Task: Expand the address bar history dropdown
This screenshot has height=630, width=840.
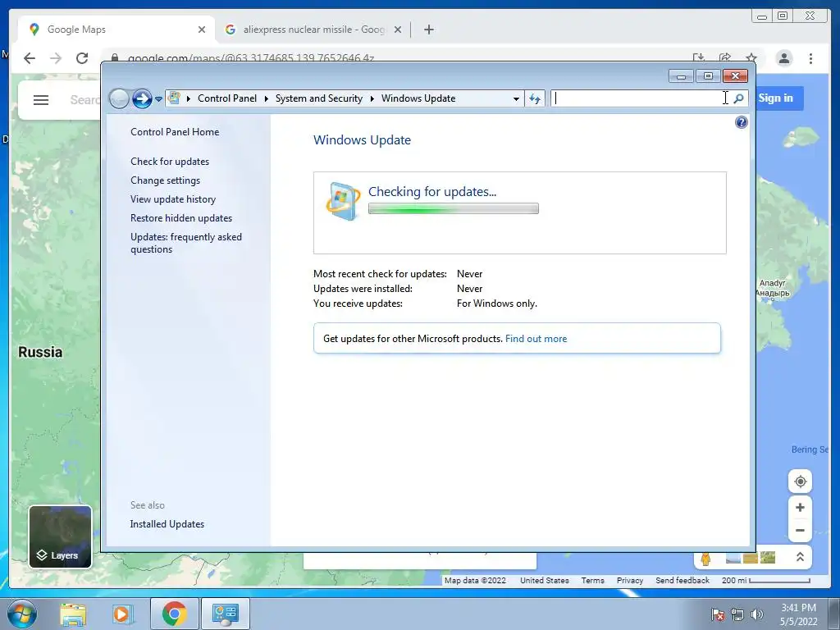Action: 516,98
